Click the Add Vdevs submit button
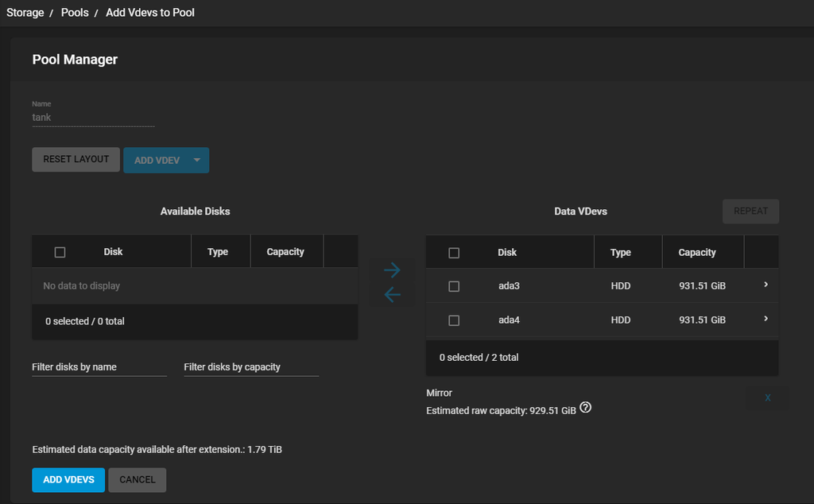Viewport: 814px width, 504px height. tap(68, 479)
